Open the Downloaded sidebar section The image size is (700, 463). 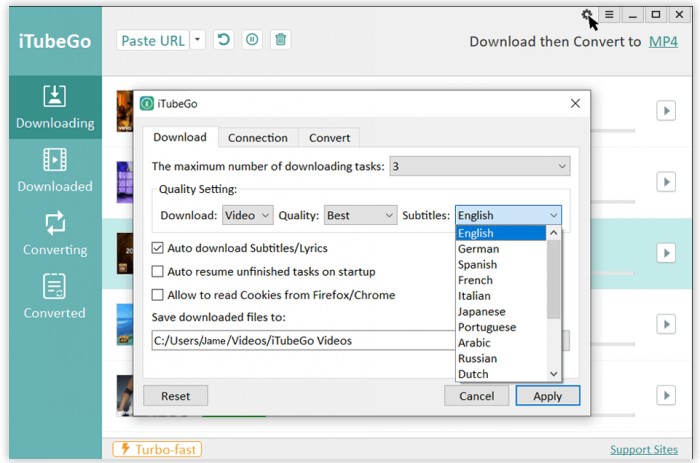click(x=55, y=170)
